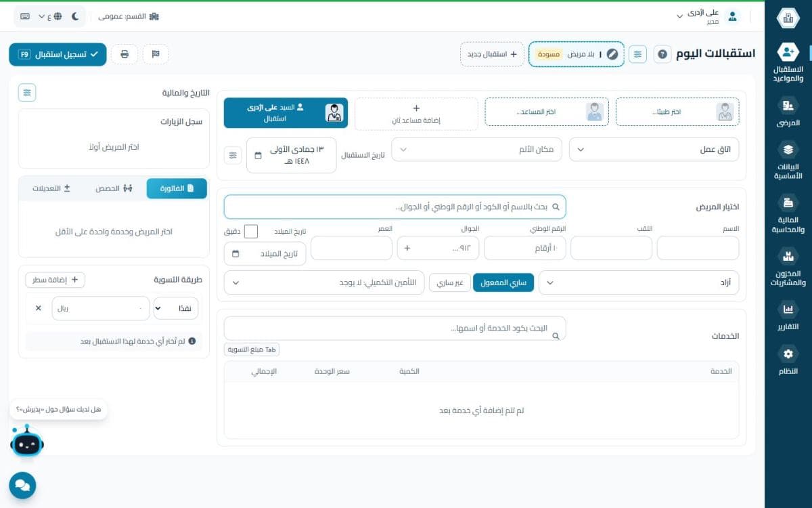Open the النظام settings section
Screen dimensions: 812x508
(x=788, y=361)
